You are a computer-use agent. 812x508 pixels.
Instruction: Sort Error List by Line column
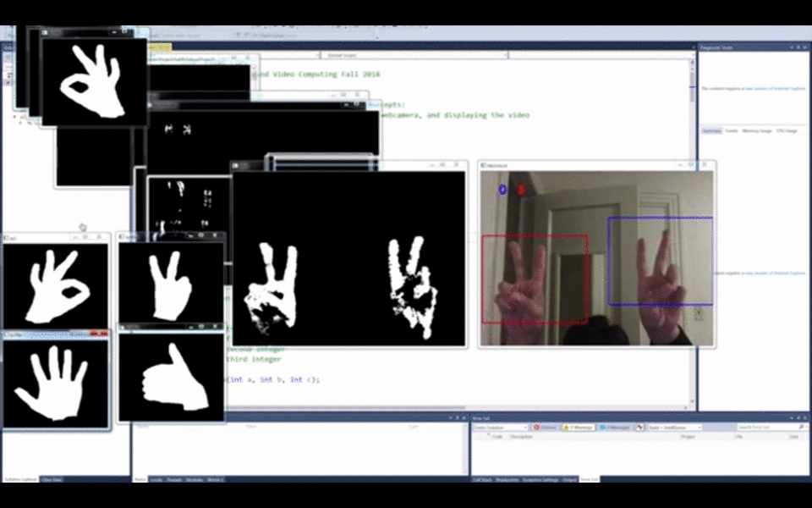794,437
